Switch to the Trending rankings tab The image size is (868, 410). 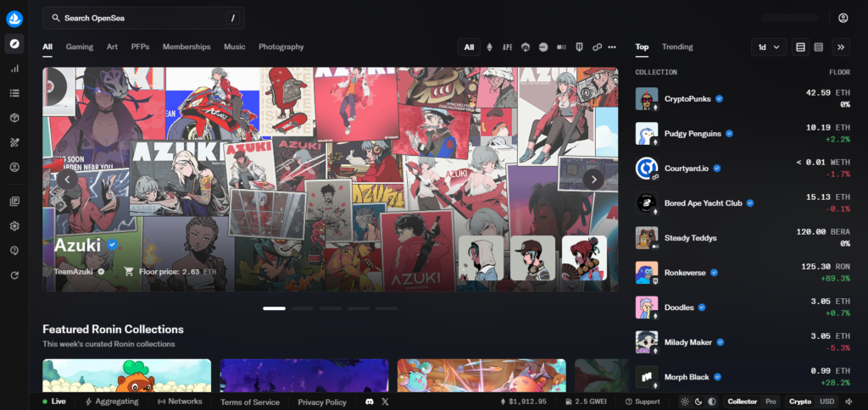(677, 47)
